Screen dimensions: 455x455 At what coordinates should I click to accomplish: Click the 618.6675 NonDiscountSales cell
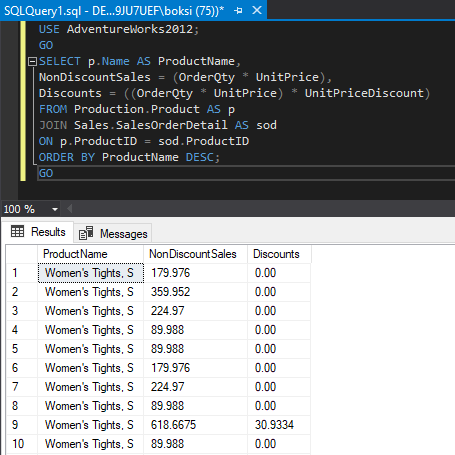(195, 425)
